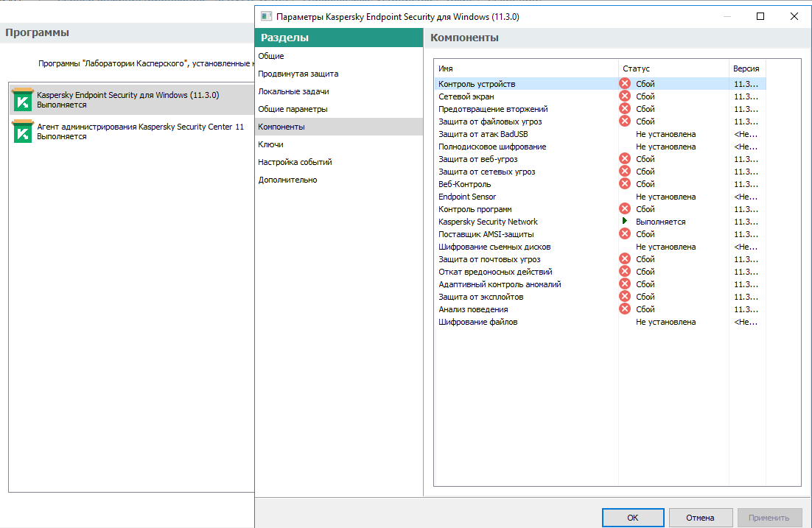Image resolution: width=812 pixels, height=528 pixels.
Task: Click error icon for Защита от эксплойтов
Action: [625, 296]
